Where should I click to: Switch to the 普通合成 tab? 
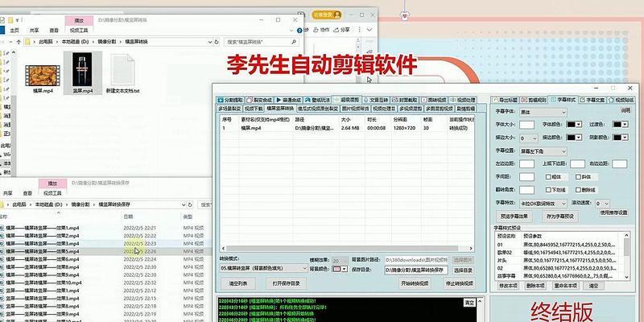pos(288,100)
